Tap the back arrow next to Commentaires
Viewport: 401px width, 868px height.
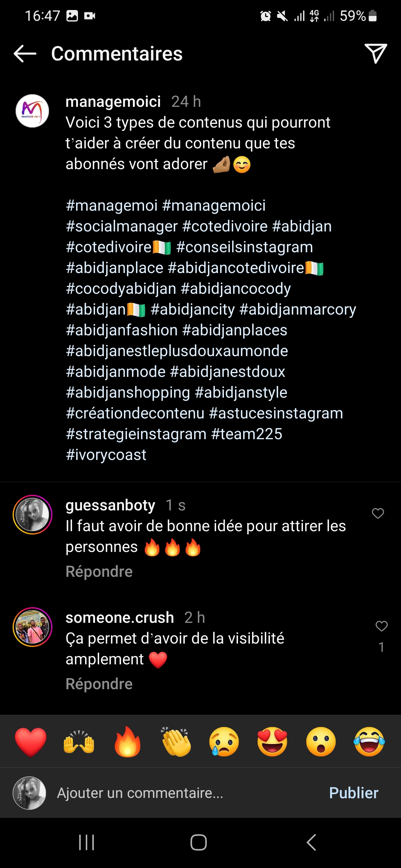point(25,54)
